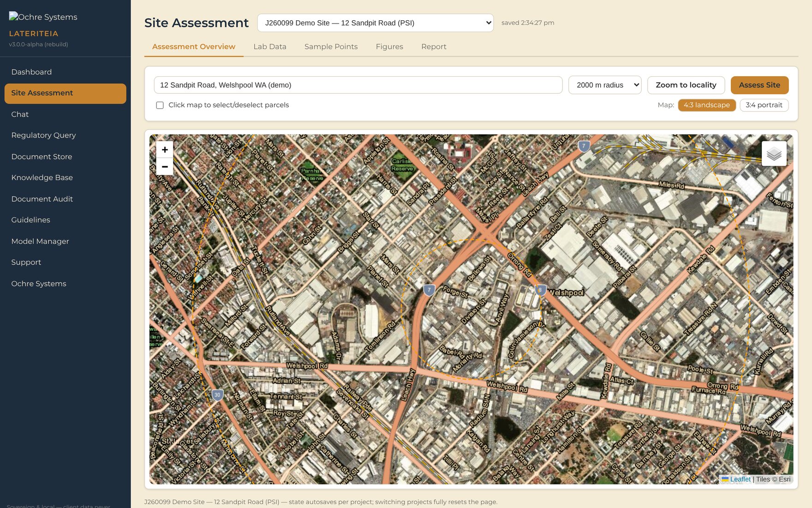Image resolution: width=812 pixels, height=508 pixels.
Task: Open Knowledge Base in the sidebar
Action: pyautogui.click(x=65, y=178)
